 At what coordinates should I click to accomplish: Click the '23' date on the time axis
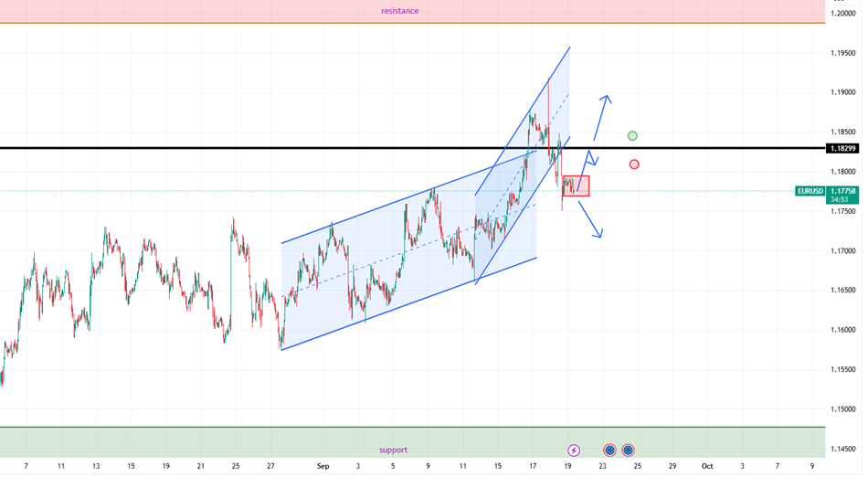pyautogui.click(x=602, y=466)
